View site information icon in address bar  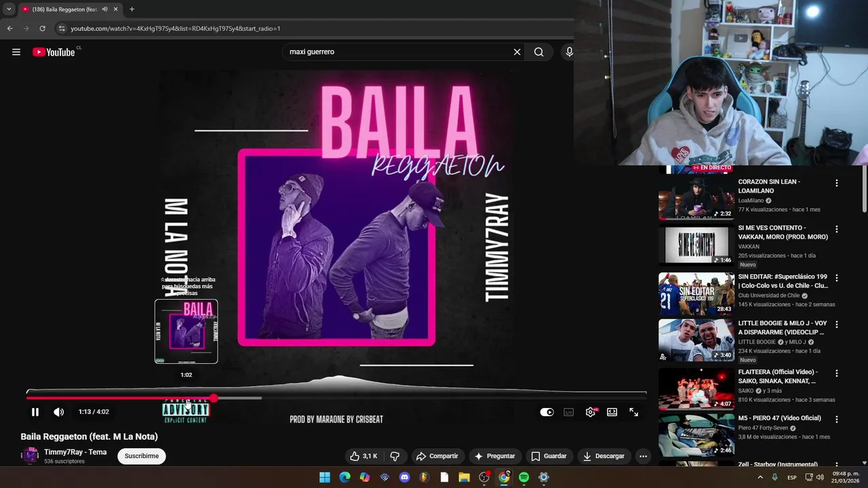point(62,28)
